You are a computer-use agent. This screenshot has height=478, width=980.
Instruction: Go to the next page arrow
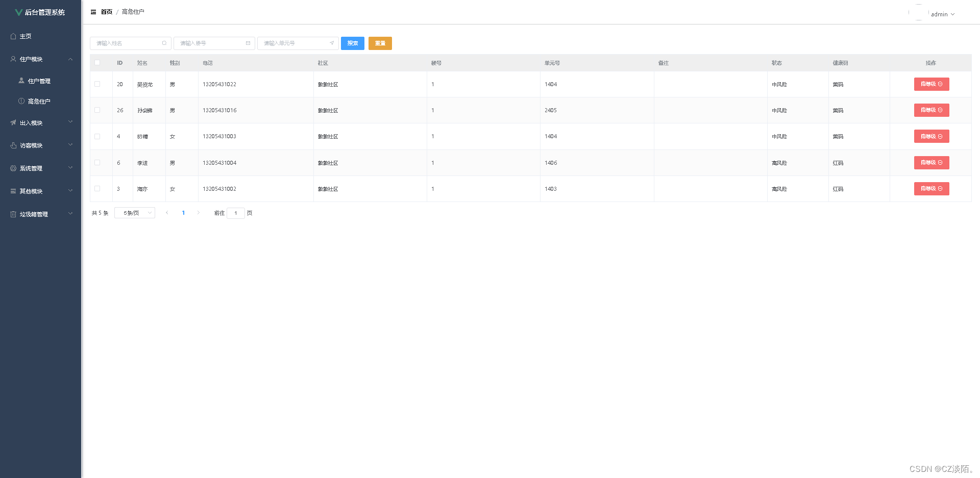click(198, 213)
